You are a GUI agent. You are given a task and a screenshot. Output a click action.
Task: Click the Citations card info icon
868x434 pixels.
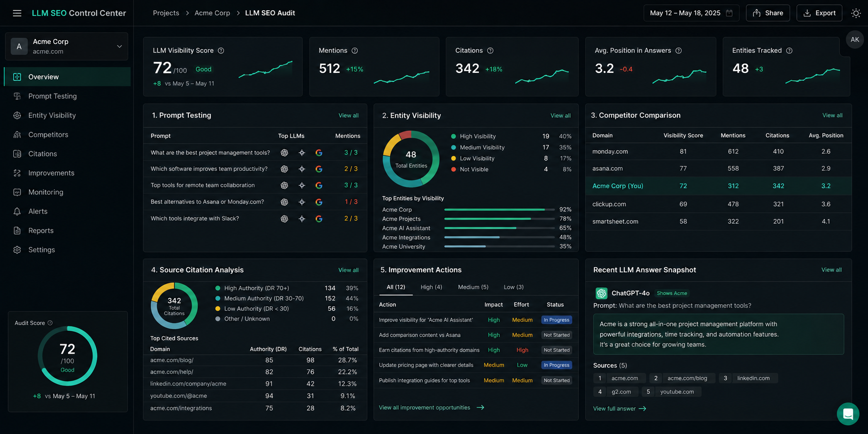(490, 50)
